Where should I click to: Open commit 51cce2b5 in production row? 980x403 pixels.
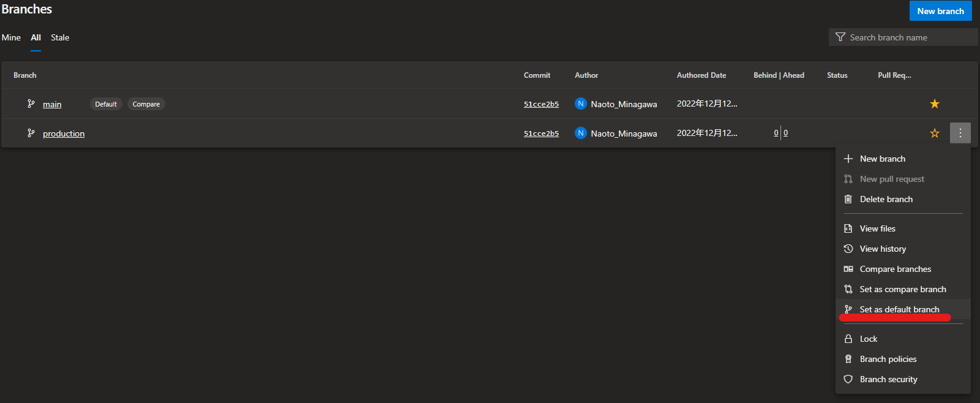pyautogui.click(x=541, y=134)
